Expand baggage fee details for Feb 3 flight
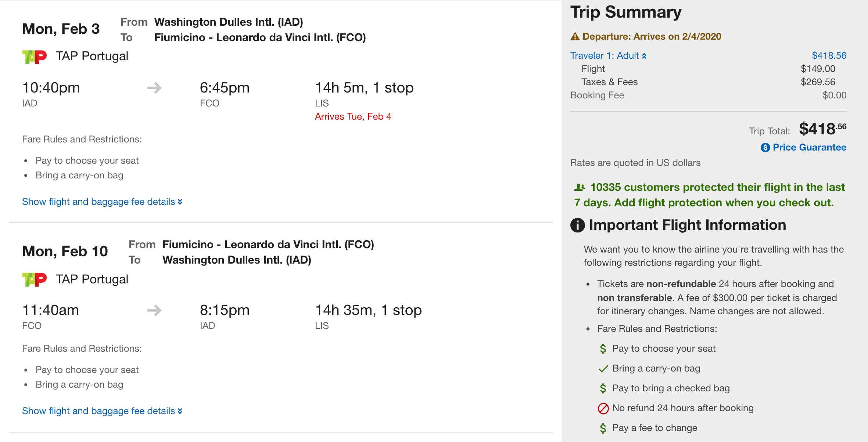868x442 pixels. point(102,202)
